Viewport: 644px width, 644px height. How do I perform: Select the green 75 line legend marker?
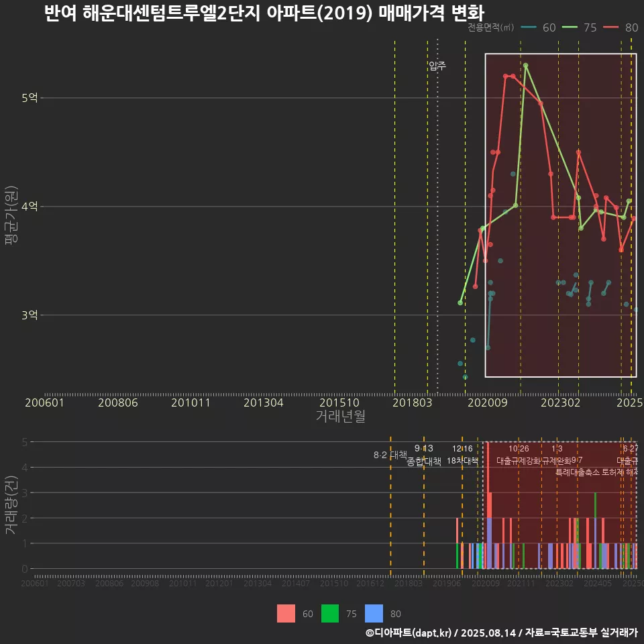[570, 28]
